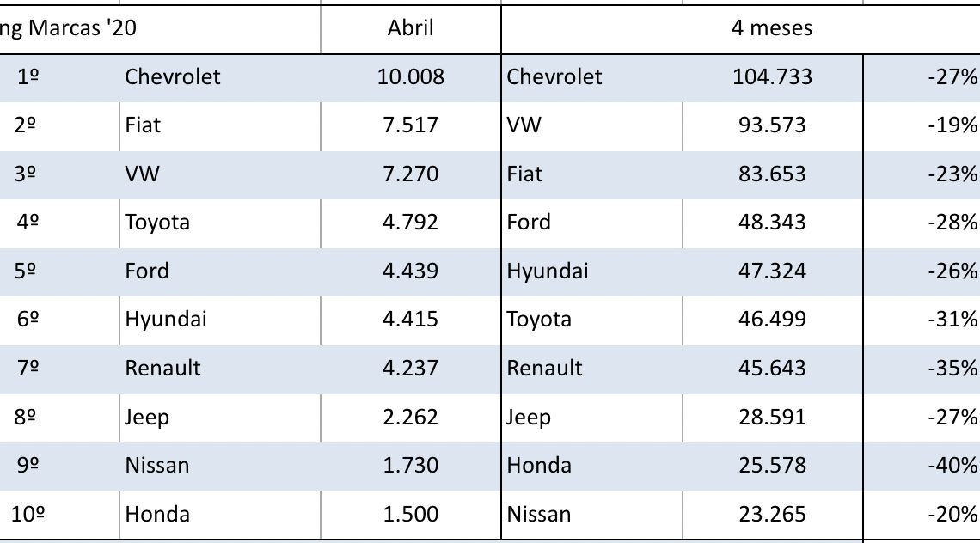The width and height of the screenshot is (980, 543).
Task: Click the Nissan 4-month total 23.265
Action: point(772,514)
